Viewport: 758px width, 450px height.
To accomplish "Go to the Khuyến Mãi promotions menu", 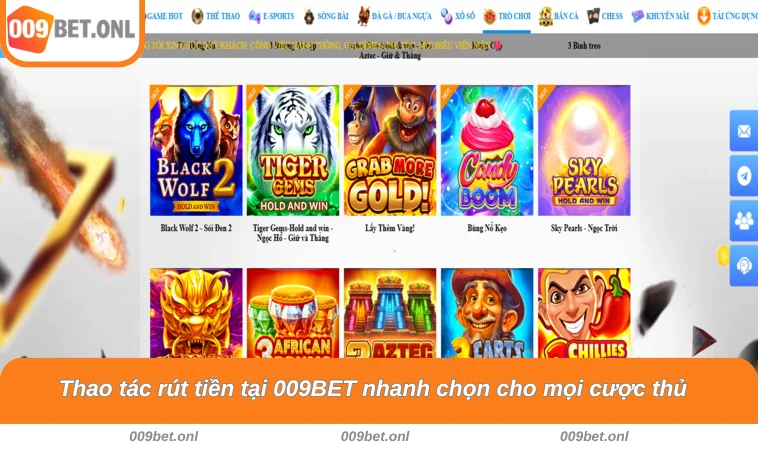I will pyautogui.click(x=660, y=16).
